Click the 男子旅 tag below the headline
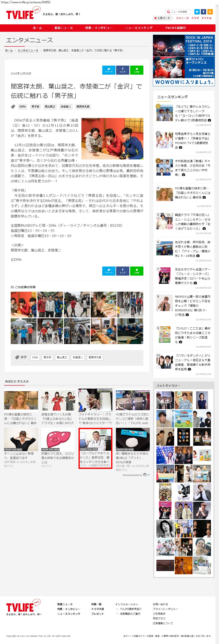 [x=35, y=106]
